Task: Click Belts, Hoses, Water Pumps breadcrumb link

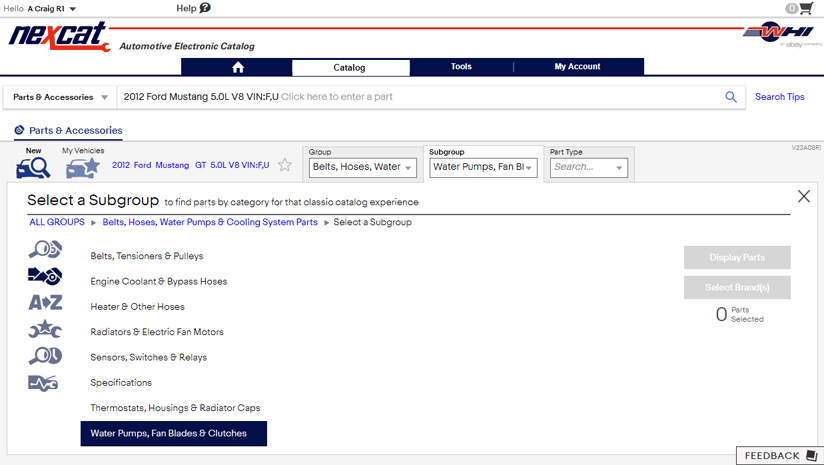Action: coord(210,222)
